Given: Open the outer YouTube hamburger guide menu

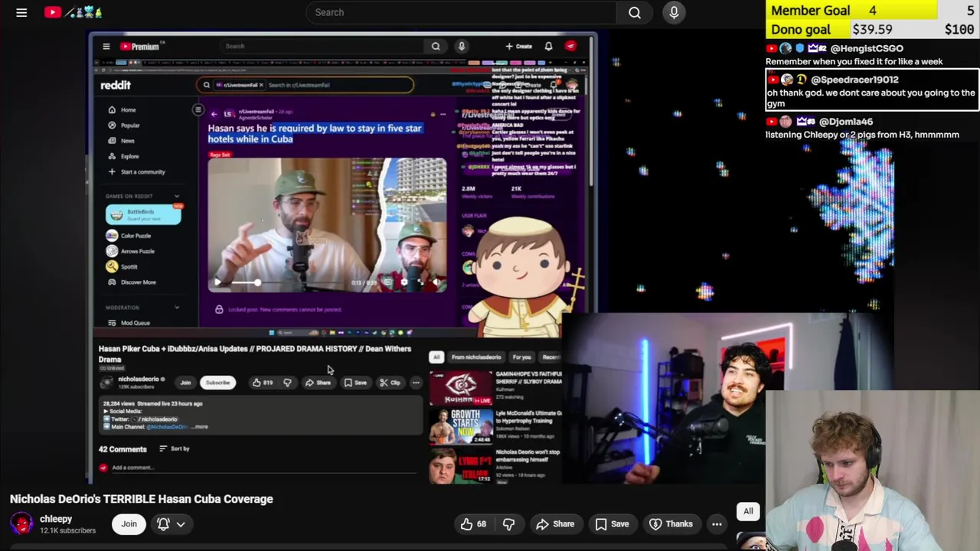Looking at the screenshot, I should 21,12.
